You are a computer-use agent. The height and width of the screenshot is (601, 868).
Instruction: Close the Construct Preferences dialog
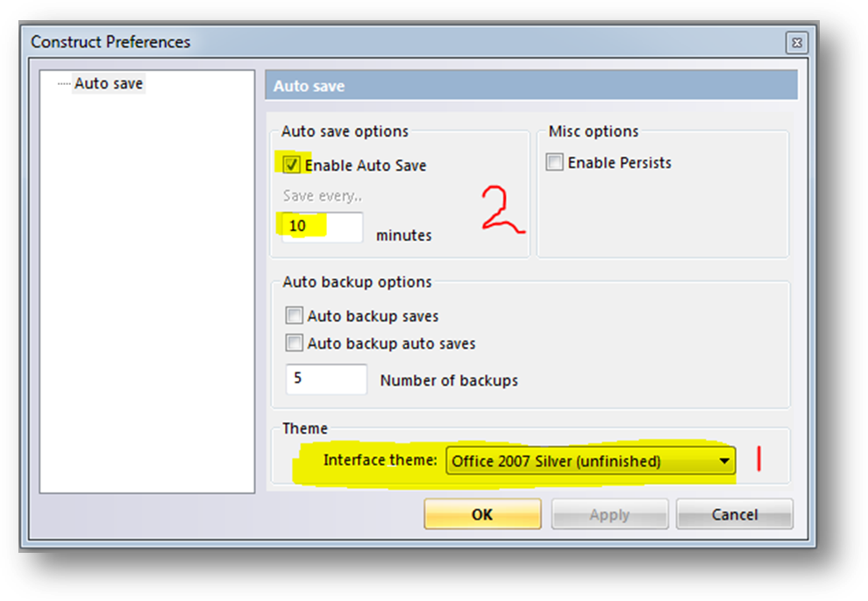click(x=797, y=43)
